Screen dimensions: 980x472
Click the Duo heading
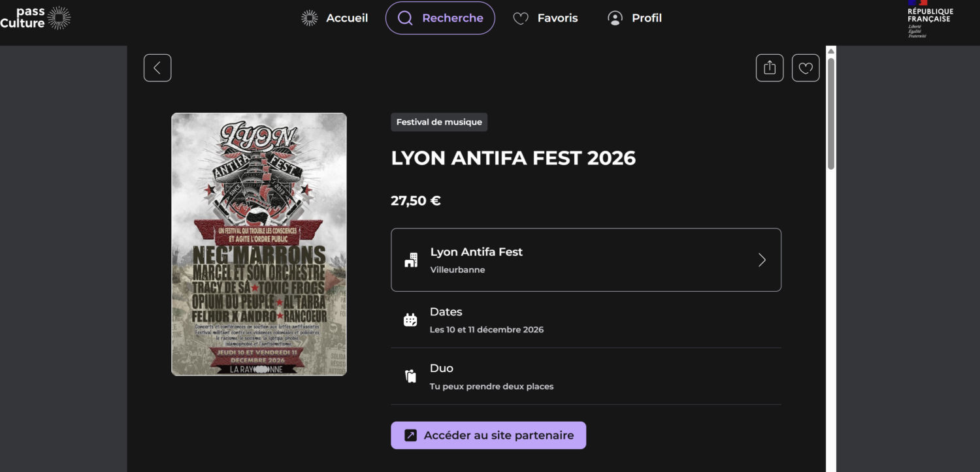[x=442, y=368]
